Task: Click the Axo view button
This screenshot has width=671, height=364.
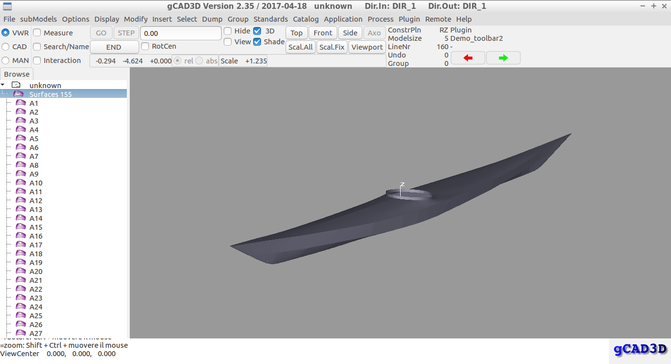Action: pos(374,33)
